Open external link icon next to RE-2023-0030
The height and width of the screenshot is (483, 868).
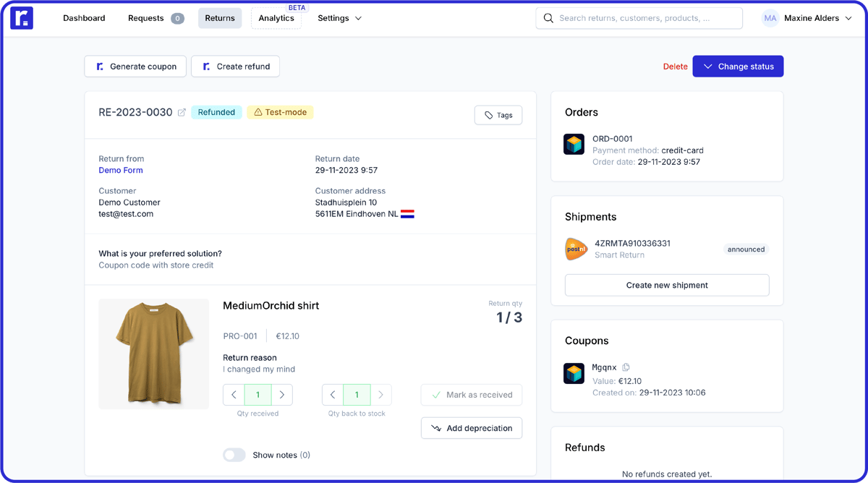pyautogui.click(x=182, y=113)
